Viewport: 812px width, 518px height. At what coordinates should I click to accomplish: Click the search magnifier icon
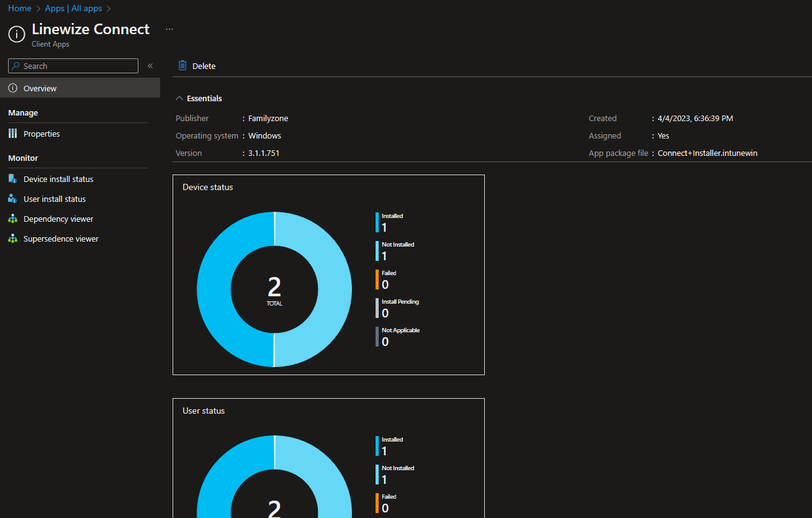16,66
